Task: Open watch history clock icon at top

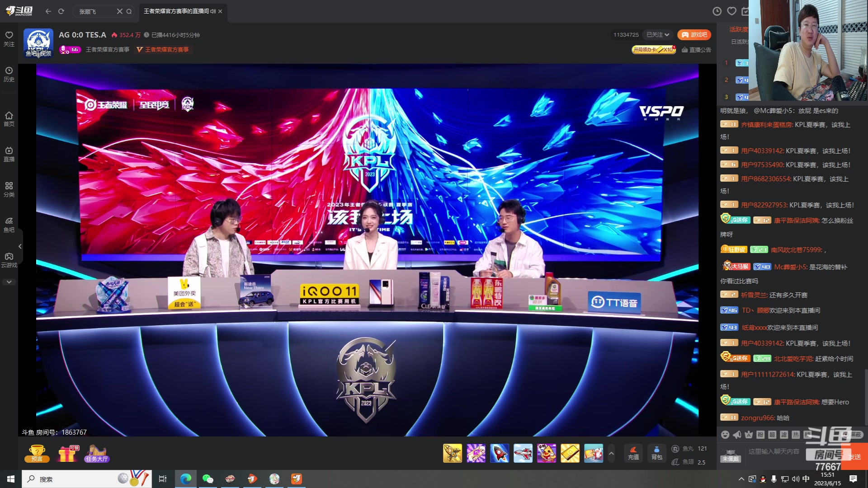Action: (717, 11)
